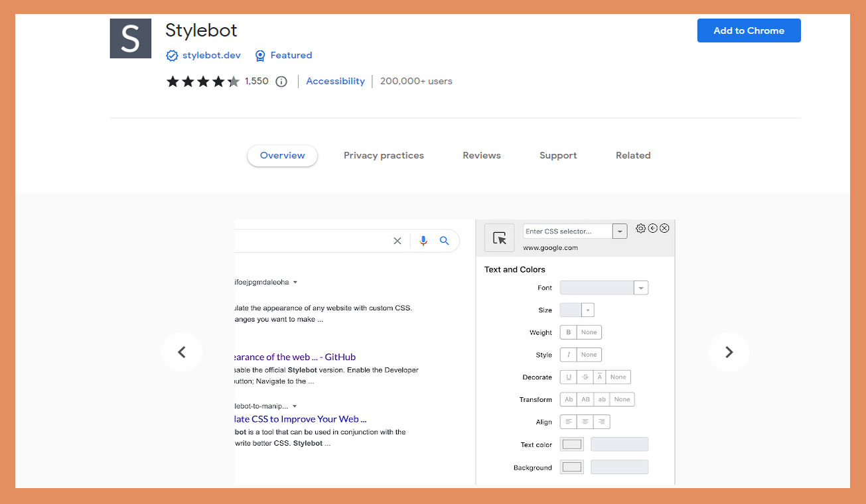
Task: Open the Font dropdown
Action: pyautogui.click(x=640, y=287)
